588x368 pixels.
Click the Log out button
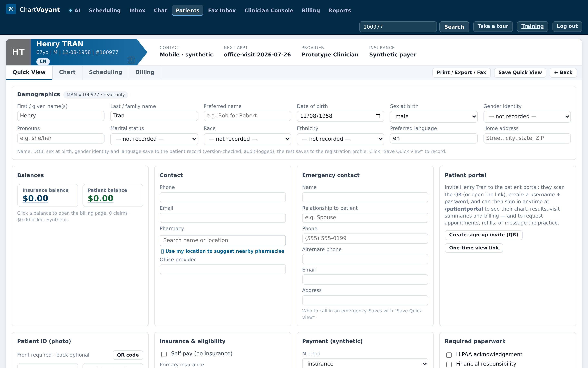pos(567,26)
